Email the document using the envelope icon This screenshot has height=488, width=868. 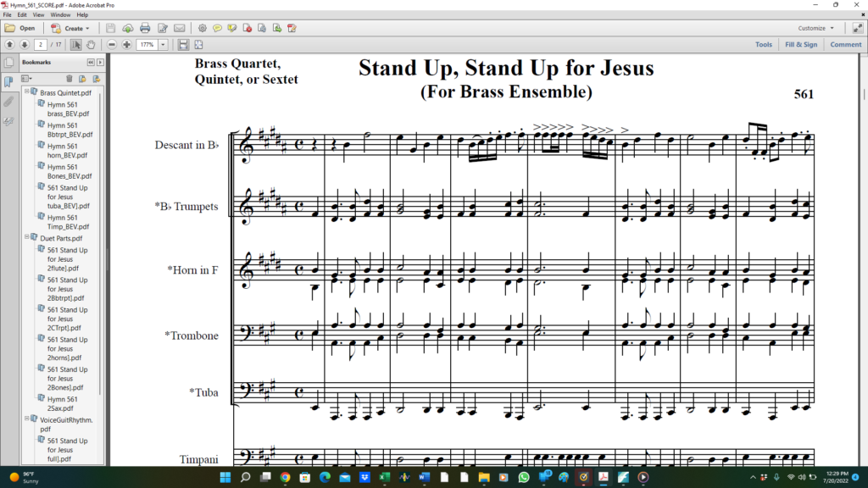179,28
